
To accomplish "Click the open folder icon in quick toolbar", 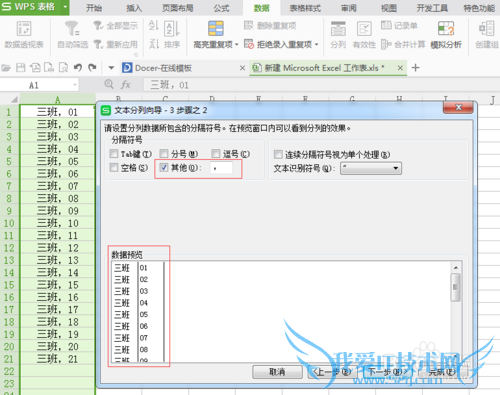I will 6,68.
